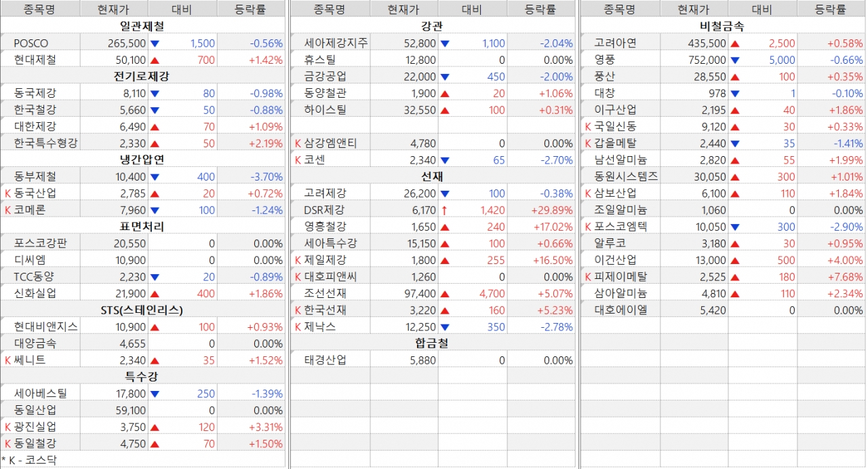This screenshot has width=868, height=469.
Task: Select 코센's change rate -2.70%
Action: pyautogui.click(x=557, y=160)
